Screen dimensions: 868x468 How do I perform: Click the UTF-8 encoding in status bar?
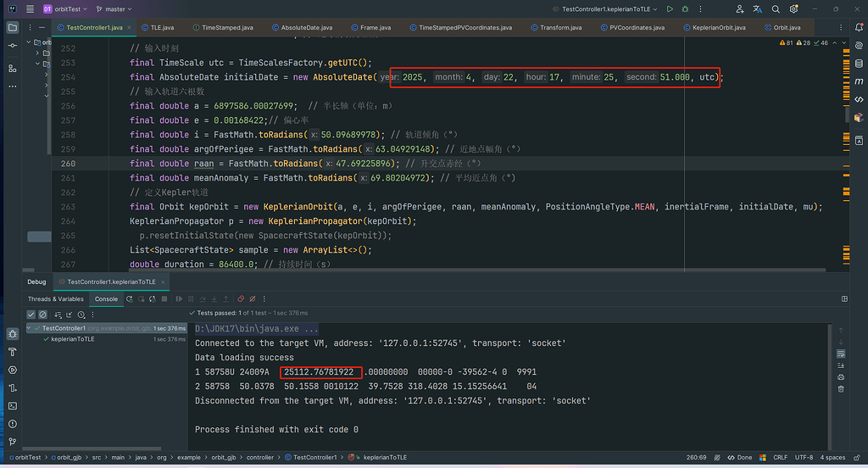[804, 458]
